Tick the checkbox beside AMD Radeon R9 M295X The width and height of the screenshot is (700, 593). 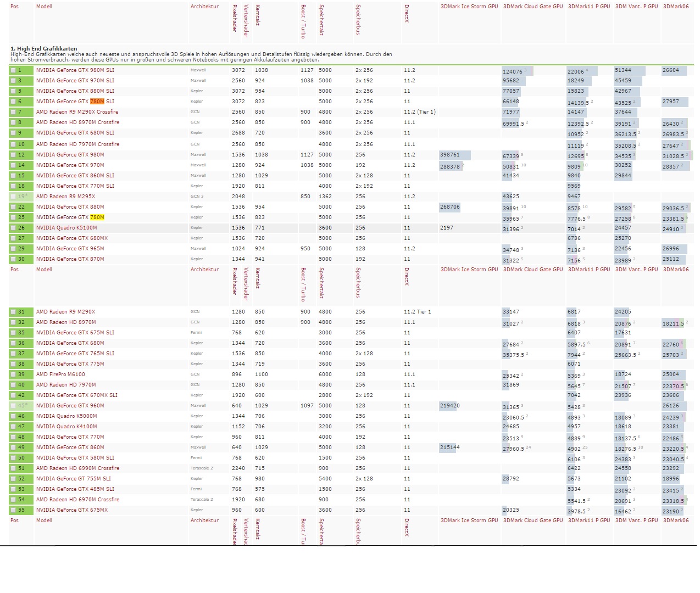point(13,197)
